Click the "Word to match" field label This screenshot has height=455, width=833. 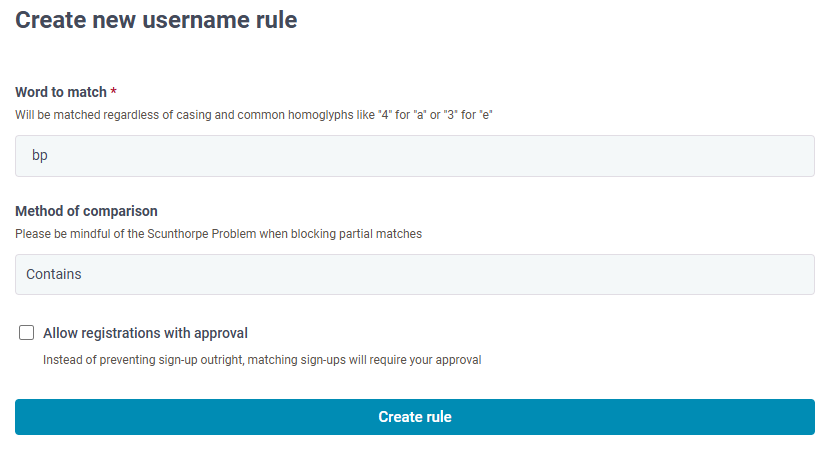pyautogui.click(x=61, y=92)
